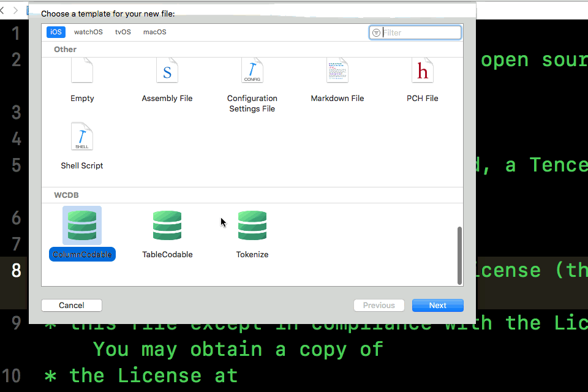Viewport: 588px width, 392px height.
Task: Switch to the iOS platform tab
Action: (x=56, y=32)
